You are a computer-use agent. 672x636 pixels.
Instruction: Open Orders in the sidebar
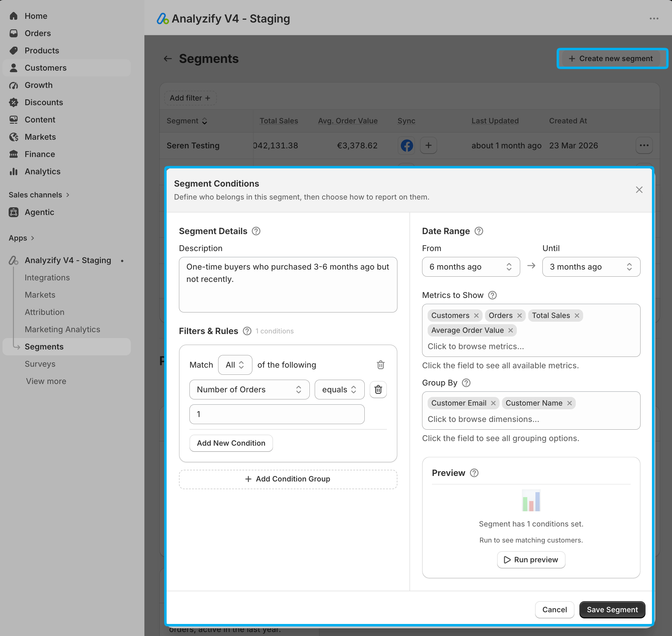[37, 33]
